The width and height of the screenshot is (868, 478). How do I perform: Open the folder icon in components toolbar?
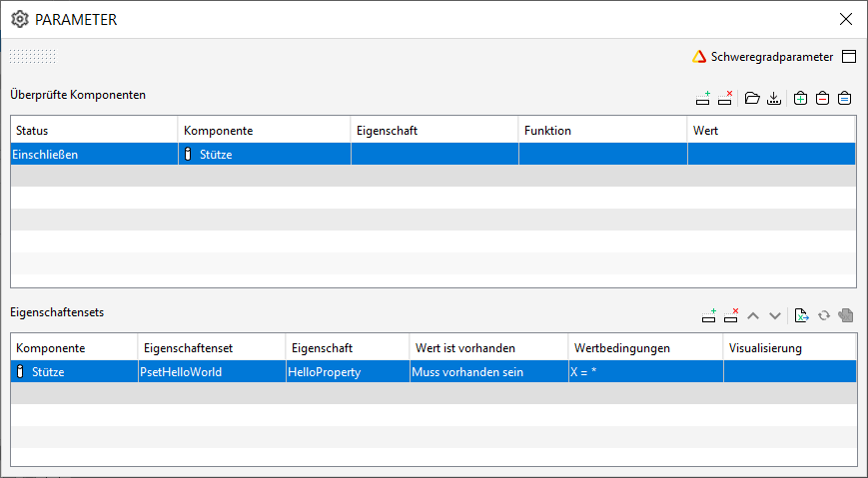pos(752,99)
